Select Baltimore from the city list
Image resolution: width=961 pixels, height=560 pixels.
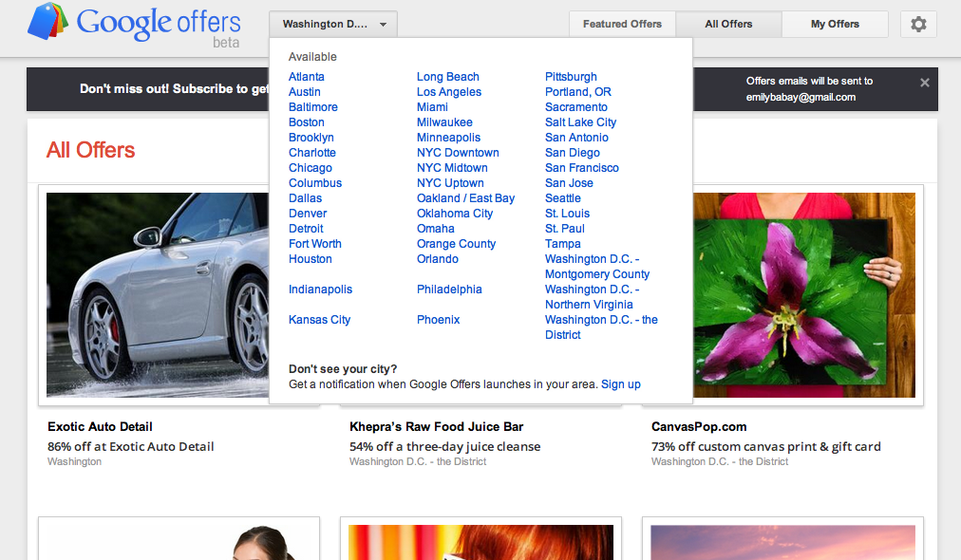313,107
